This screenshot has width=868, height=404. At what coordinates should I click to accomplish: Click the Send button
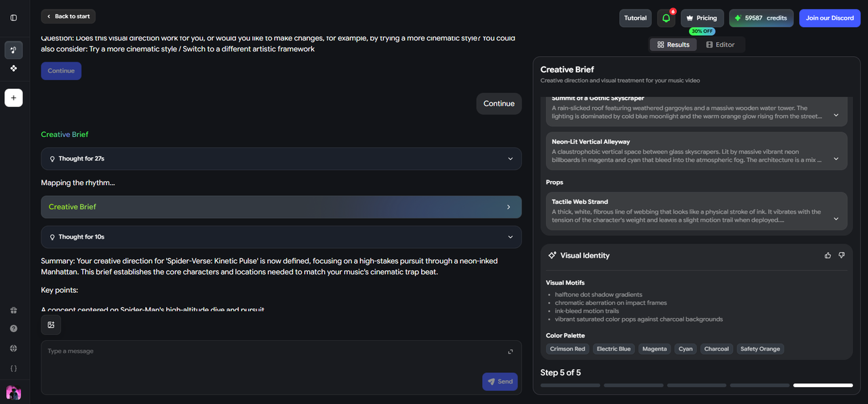(x=500, y=382)
